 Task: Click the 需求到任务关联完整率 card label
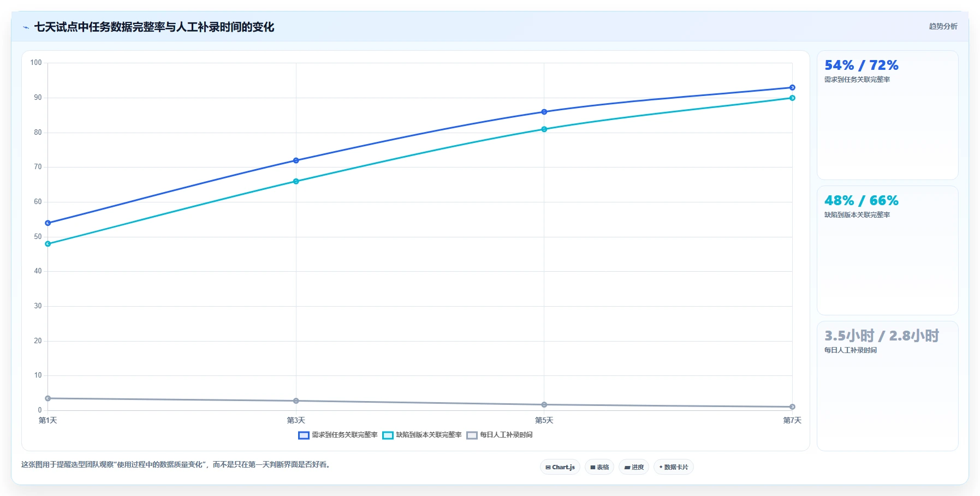[x=857, y=80]
